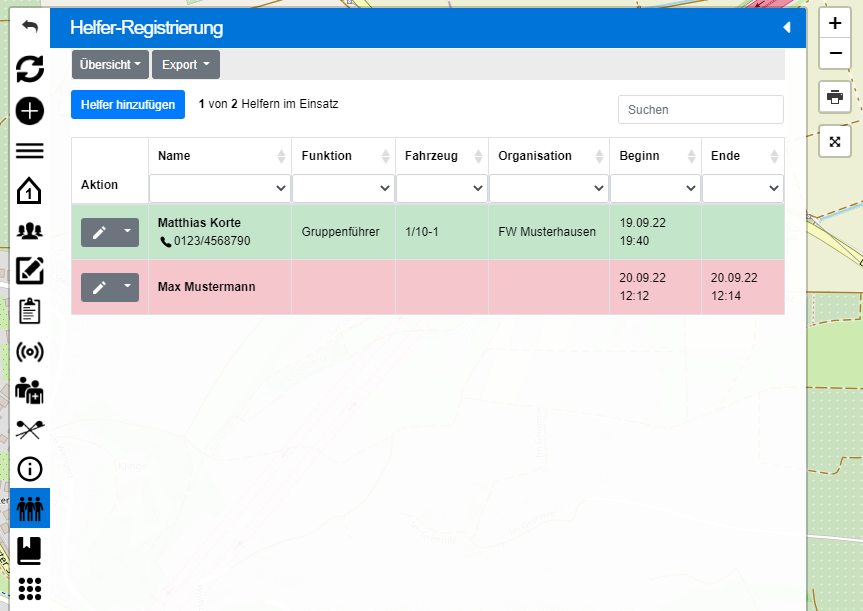This screenshot has height=611, width=863.
Task: Open the info circle icon
Action: (30, 469)
